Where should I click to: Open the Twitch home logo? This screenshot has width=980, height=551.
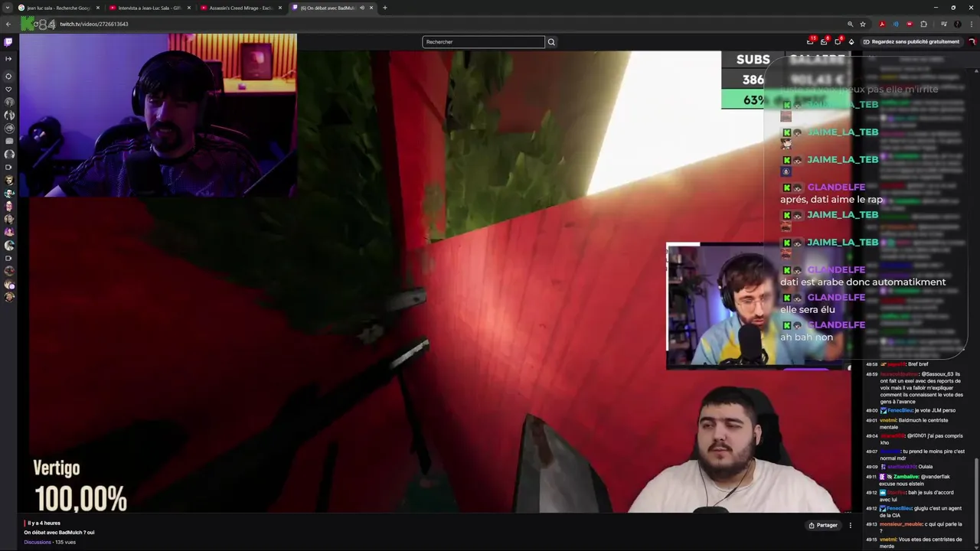(x=8, y=41)
